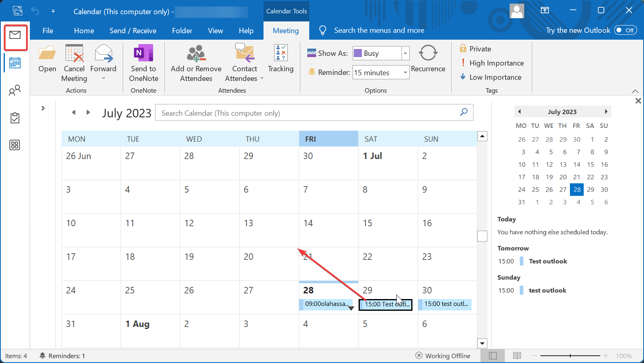
Task: Click the Working Offline status indicator
Action: coord(443,356)
